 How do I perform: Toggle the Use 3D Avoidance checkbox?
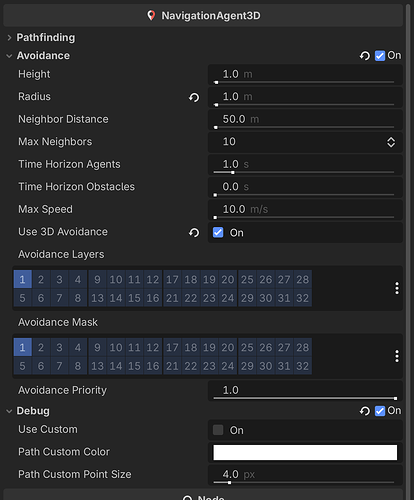[x=218, y=232]
